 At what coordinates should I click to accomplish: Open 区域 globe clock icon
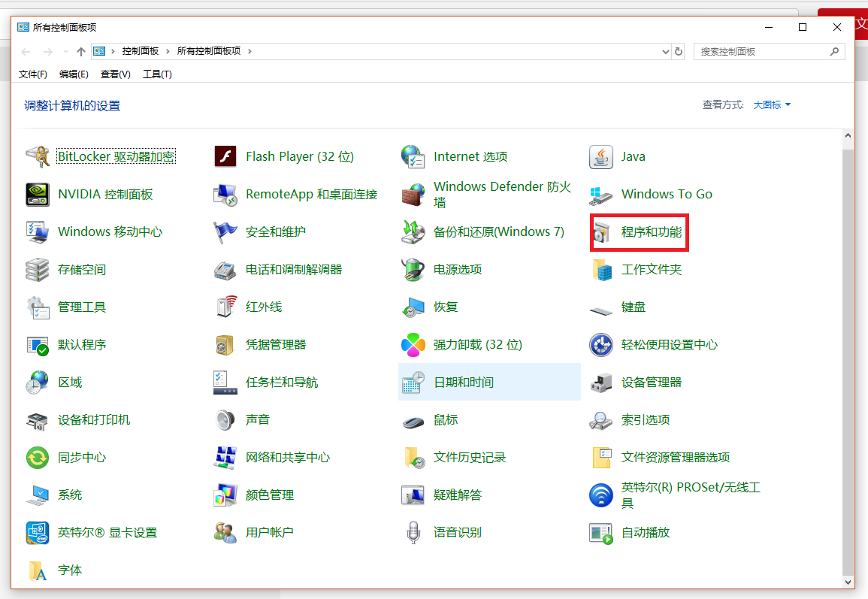click(x=38, y=383)
